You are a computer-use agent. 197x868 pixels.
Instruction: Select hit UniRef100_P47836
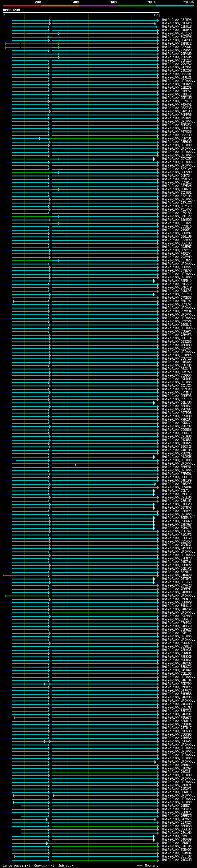tap(176, 131)
